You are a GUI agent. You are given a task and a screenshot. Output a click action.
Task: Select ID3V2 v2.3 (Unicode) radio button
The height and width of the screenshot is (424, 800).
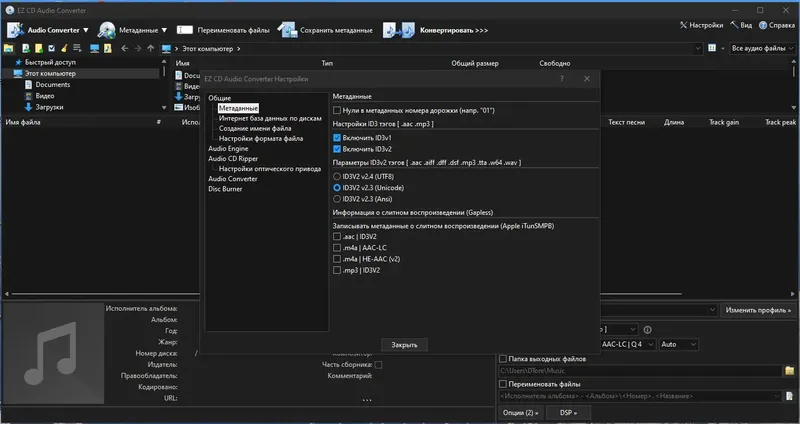tap(337, 188)
